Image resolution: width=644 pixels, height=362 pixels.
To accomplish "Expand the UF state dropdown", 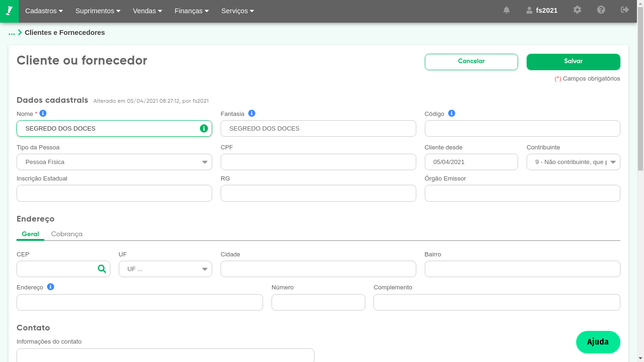I will tap(165, 269).
